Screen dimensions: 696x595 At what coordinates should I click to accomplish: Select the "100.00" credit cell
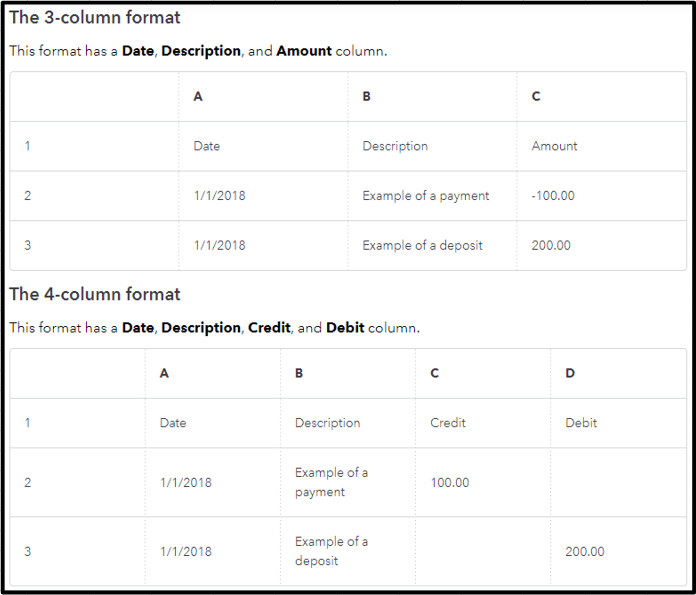pos(450,483)
